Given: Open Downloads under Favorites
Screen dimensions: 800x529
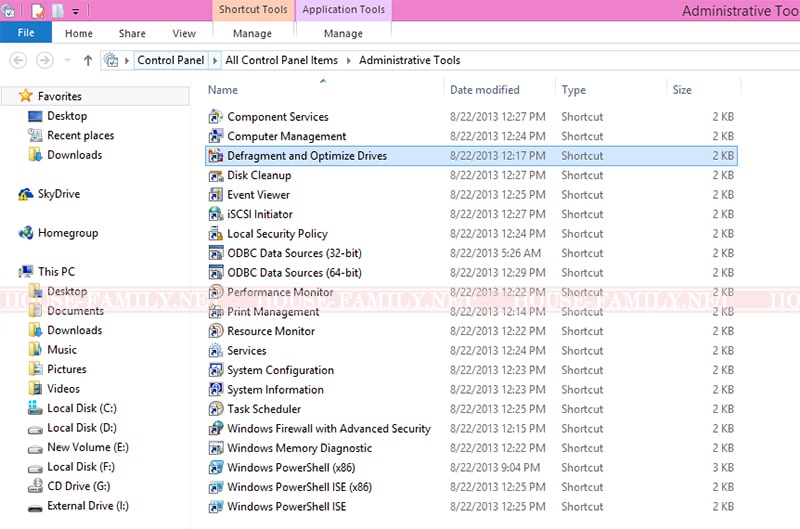Looking at the screenshot, I should [74, 155].
